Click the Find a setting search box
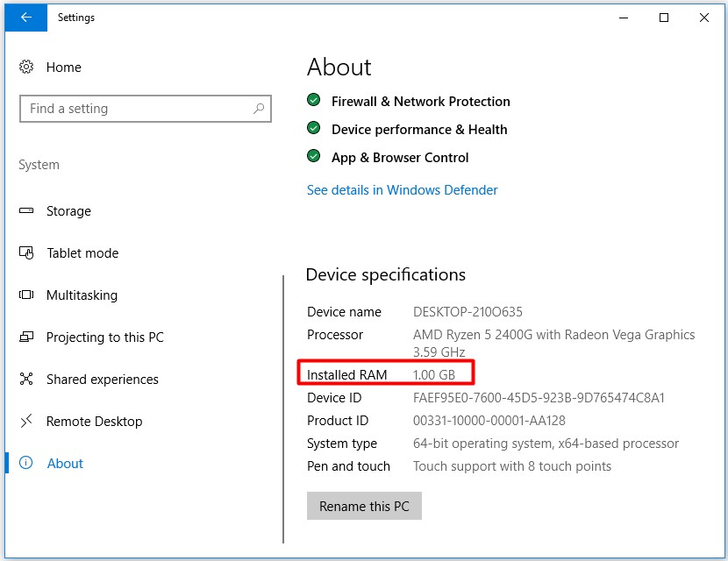Screen dimensions: 728x561 click(x=136, y=109)
